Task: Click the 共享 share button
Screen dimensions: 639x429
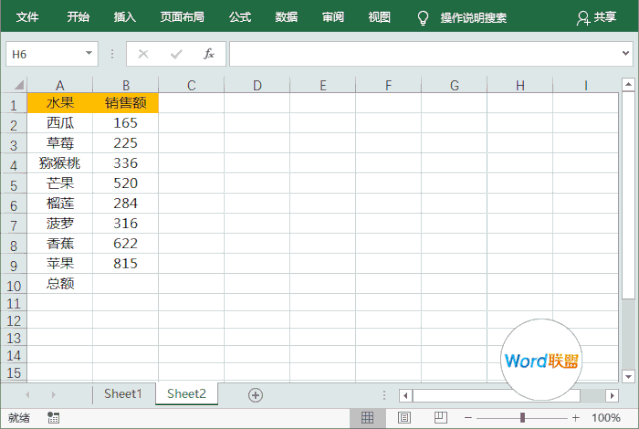Action: (x=597, y=17)
